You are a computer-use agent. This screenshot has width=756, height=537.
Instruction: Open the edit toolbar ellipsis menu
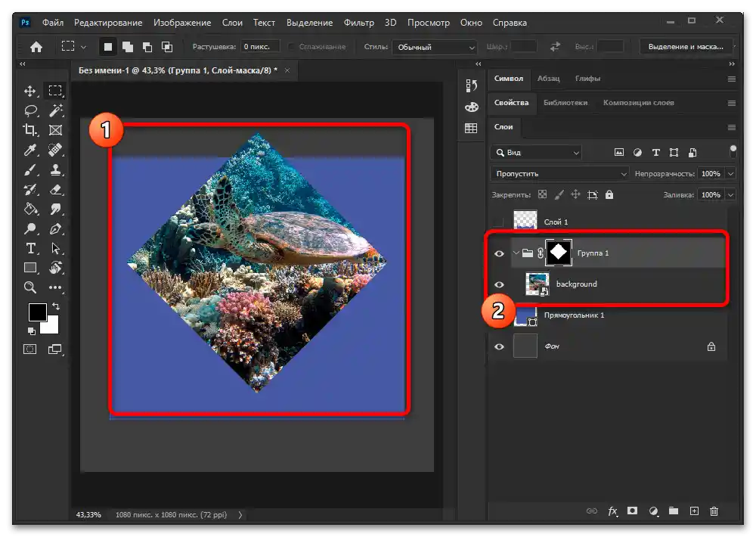[55, 287]
